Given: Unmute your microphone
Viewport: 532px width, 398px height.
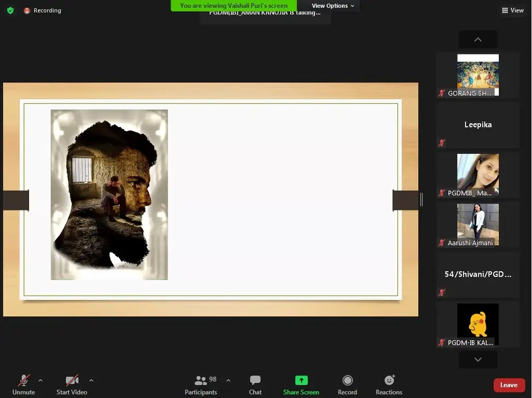Looking at the screenshot, I should tap(23, 385).
